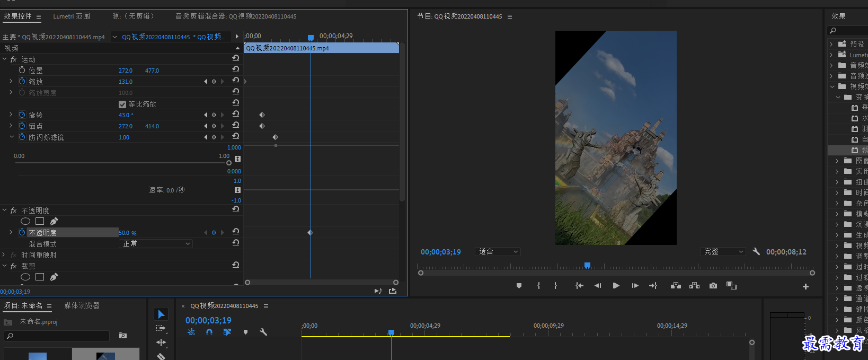Image resolution: width=868 pixels, height=360 pixels.
Task: Reset the 混合模式 parameter
Action: click(x=236, y=243)
